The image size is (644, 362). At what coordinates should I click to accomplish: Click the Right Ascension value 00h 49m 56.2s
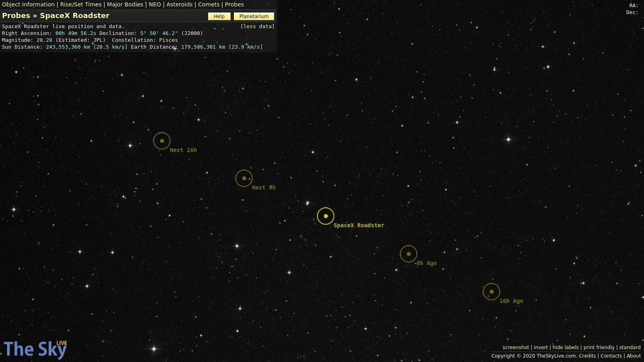(x=76, y=33)
